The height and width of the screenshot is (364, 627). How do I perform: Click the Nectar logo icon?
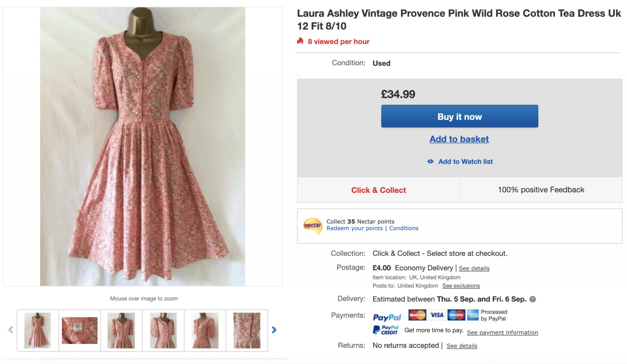tap(313, 226)
